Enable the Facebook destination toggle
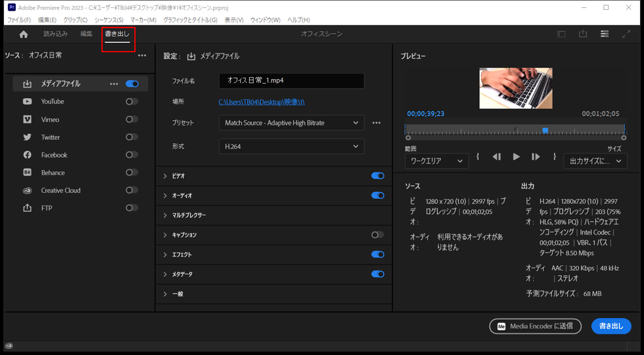Image resolution: width=644 pixels, height=355 pixels. click(x=132, y=155)
